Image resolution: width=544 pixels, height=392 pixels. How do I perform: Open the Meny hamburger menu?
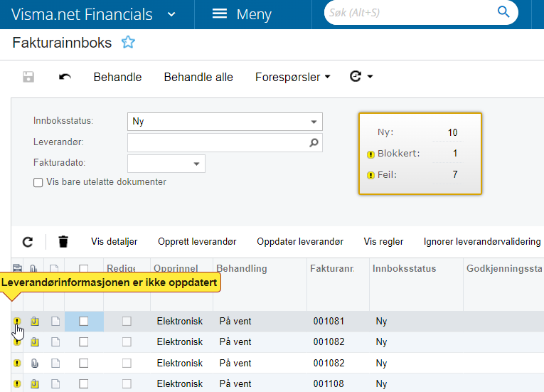242,14
